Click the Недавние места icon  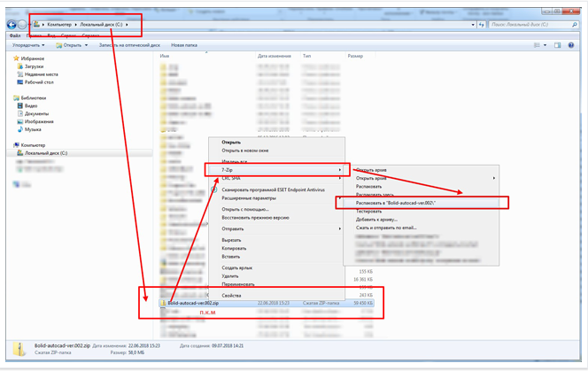20,74
